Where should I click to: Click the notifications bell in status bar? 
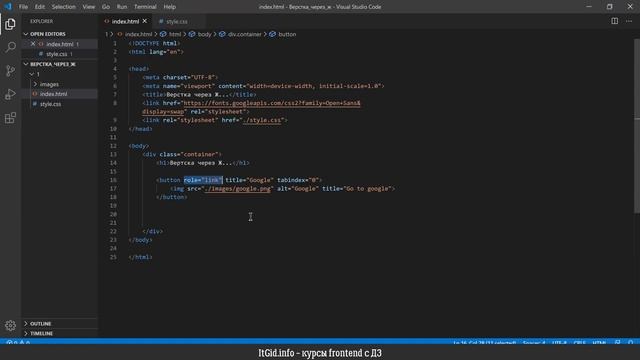631,342
